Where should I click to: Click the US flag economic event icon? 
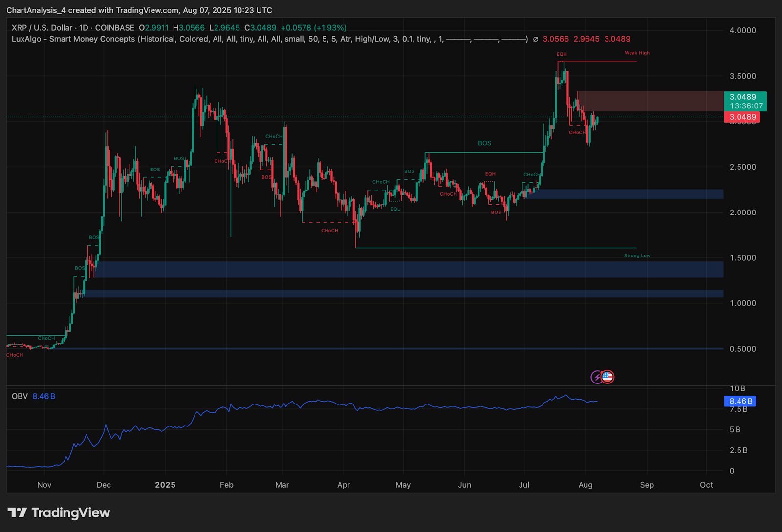tap(608, 377)
